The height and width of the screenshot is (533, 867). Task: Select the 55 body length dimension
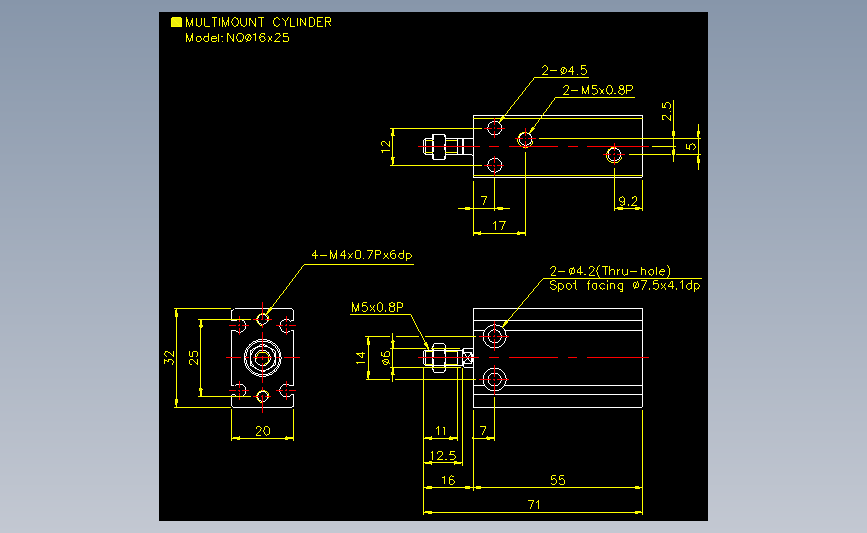pyautogui.click(x=558, y=480)
